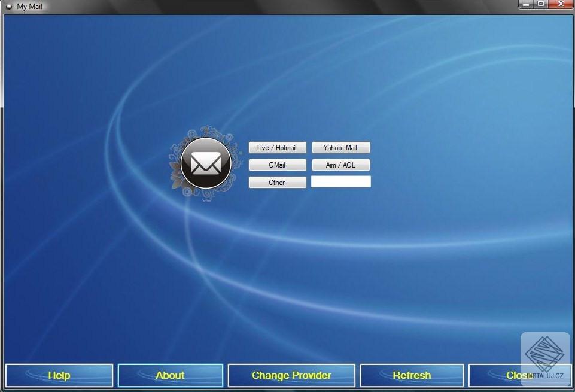The image size is (575, 392).
Task: Open the Help section
Action: [59, 375]
